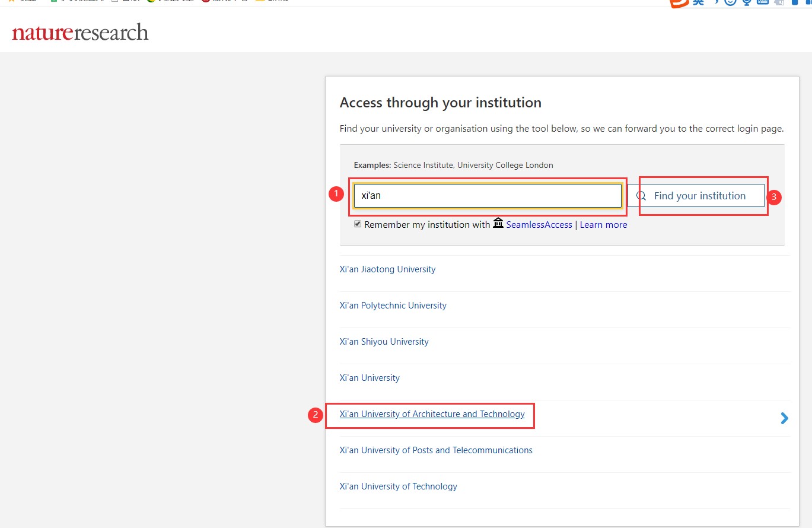The image size is (812, 528).
Task: Click the nature research logo
Action: pyautogui.click(x=80, y=33)
